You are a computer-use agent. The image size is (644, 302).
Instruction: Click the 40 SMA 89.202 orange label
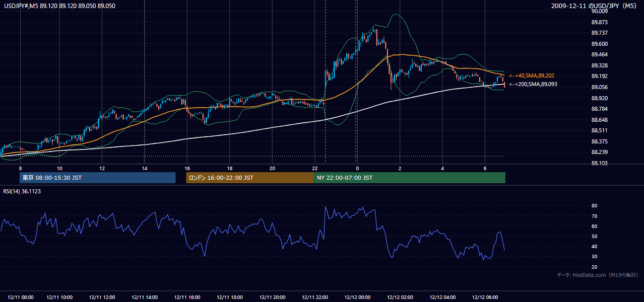point(532,75)
